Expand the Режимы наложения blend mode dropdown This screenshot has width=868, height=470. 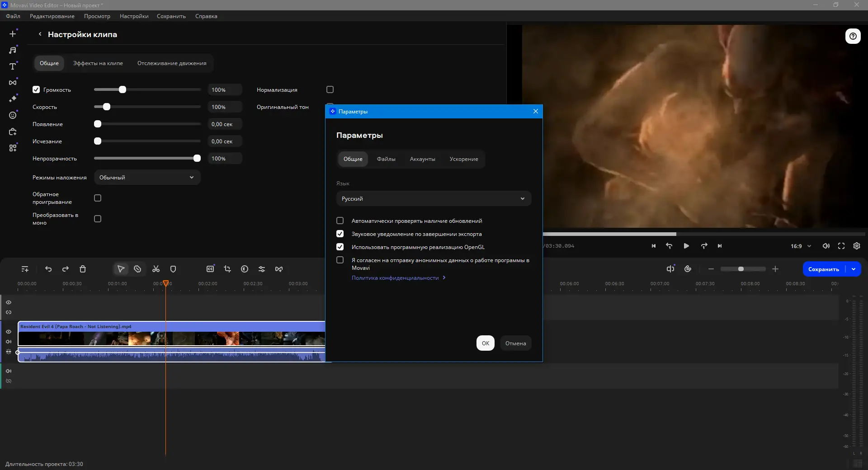[147, 178]
